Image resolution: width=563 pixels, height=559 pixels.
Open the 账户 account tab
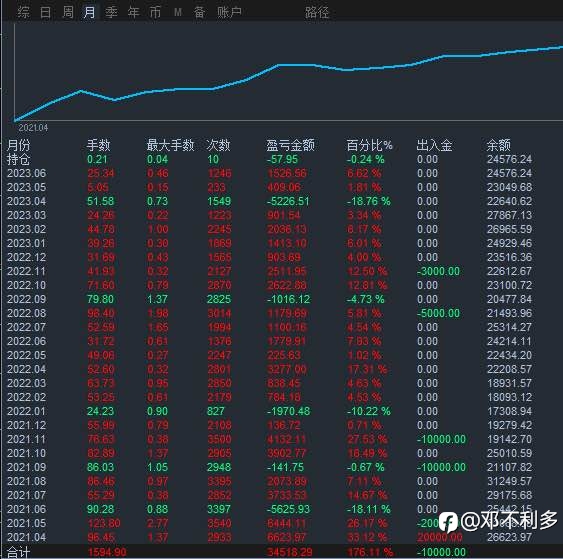(229, 13)
